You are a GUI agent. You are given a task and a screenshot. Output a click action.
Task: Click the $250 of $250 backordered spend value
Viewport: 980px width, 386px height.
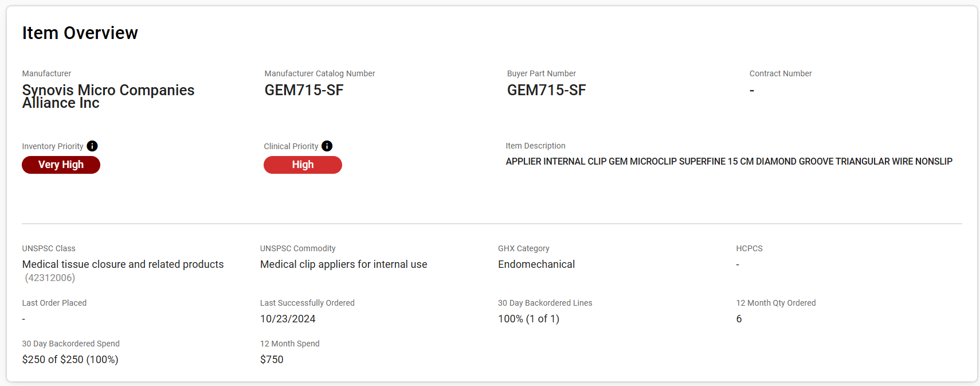(70, 360)
